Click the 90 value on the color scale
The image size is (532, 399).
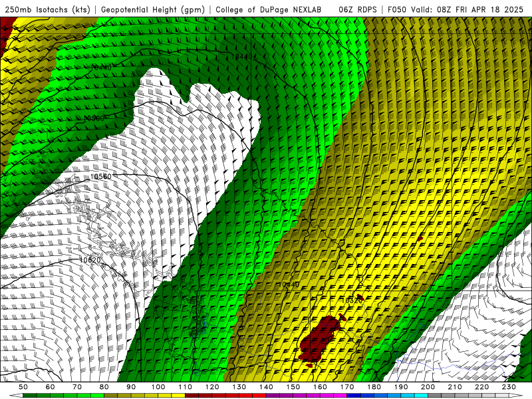click(131, 387)
